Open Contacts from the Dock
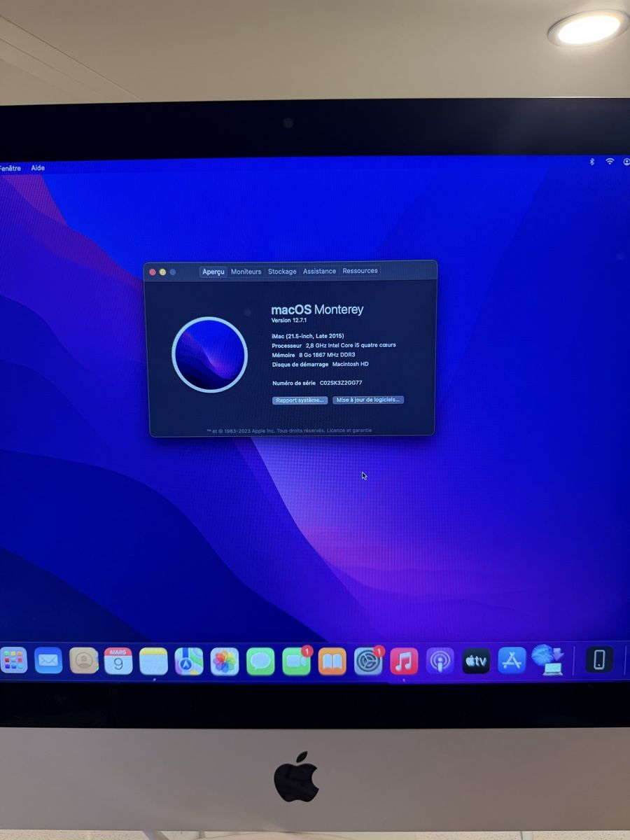 tap(84, 660)
